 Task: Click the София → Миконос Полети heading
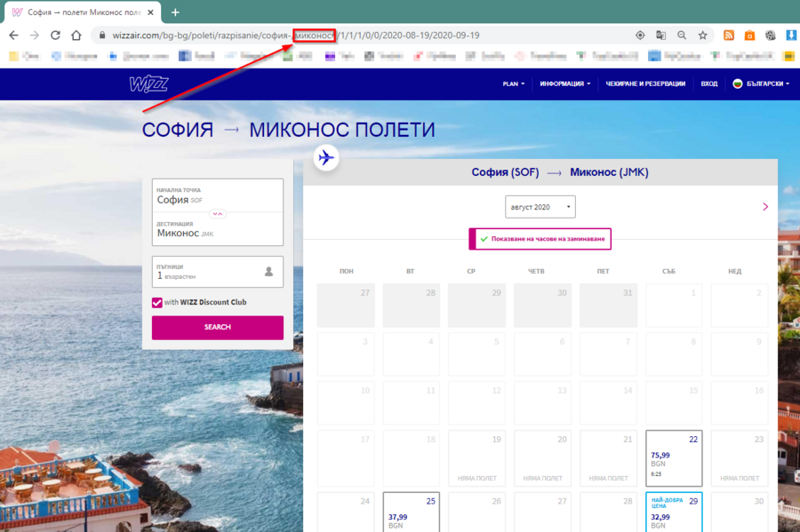pos(288,130)
